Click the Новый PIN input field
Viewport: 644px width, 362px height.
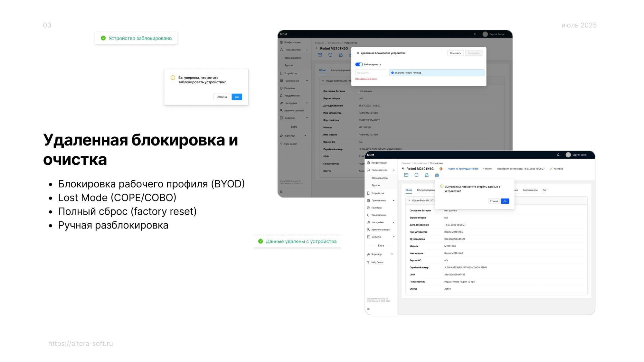(371, 73)
